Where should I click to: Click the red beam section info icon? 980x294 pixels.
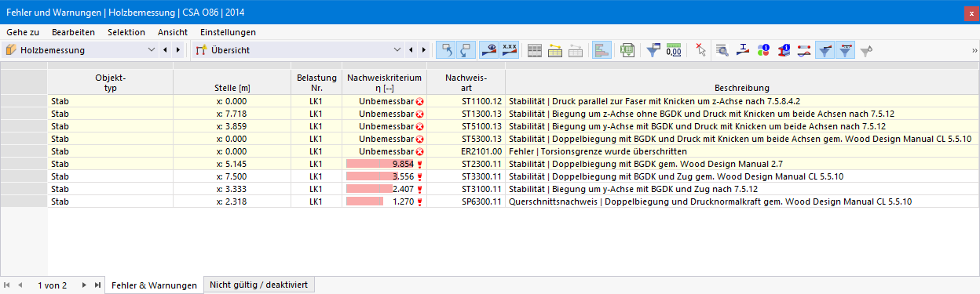[x=784, y=50]
